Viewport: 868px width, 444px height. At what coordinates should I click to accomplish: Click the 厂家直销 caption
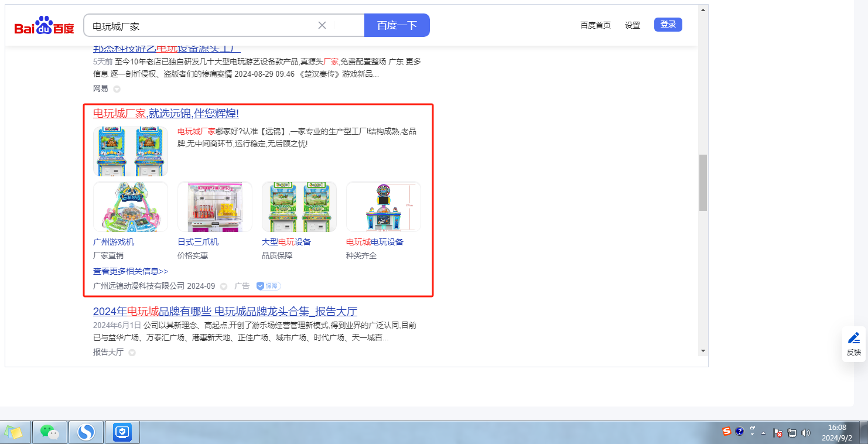click(108, 255)
